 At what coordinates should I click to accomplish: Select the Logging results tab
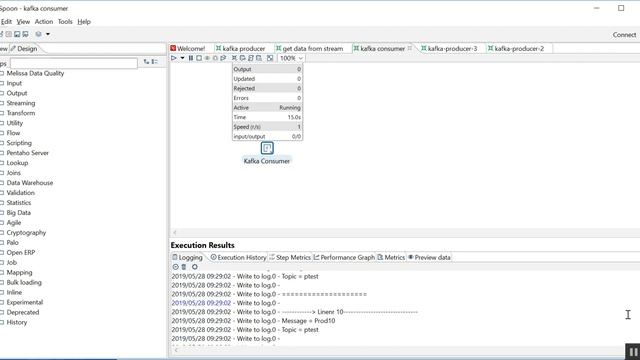[187, 257]
